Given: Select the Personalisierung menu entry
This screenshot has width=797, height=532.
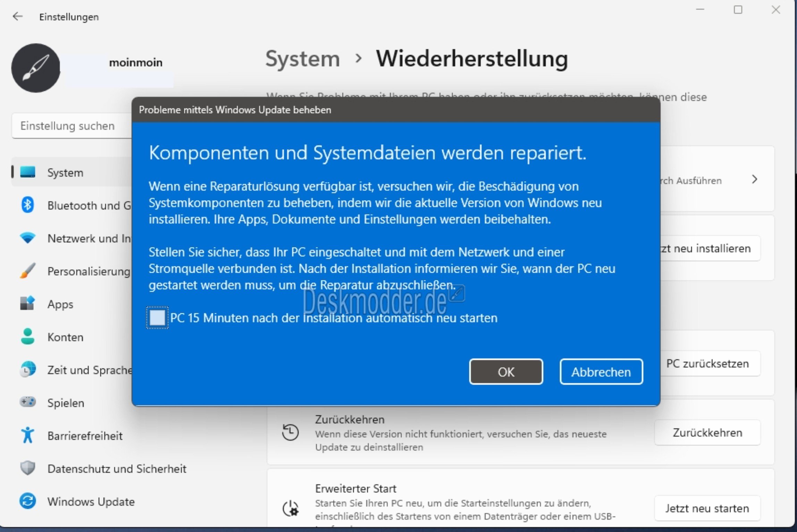Looking at the screenshot, I should 72,271.
